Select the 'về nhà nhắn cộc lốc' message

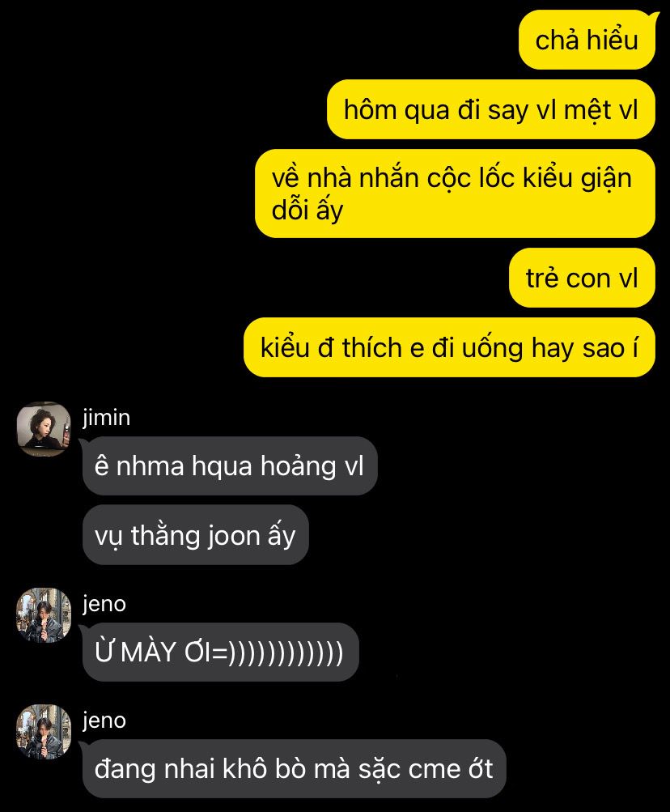pyautogui.click(x=455, y=193)
